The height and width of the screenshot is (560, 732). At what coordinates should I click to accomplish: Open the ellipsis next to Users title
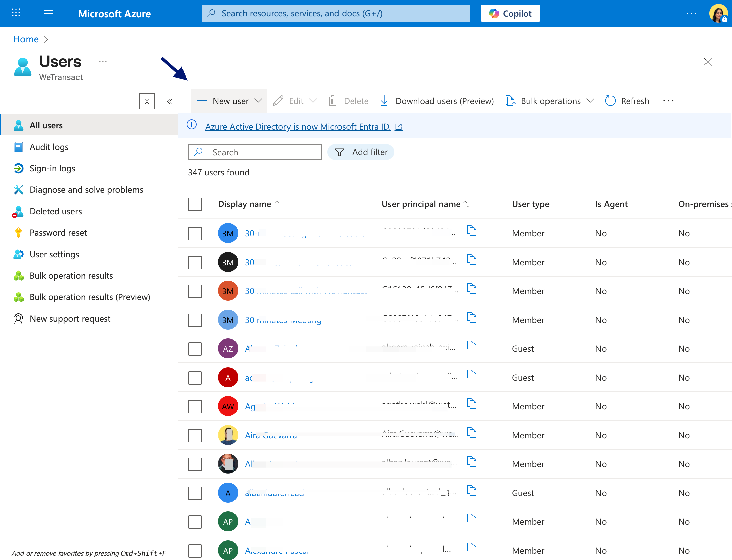pos(103,62)
